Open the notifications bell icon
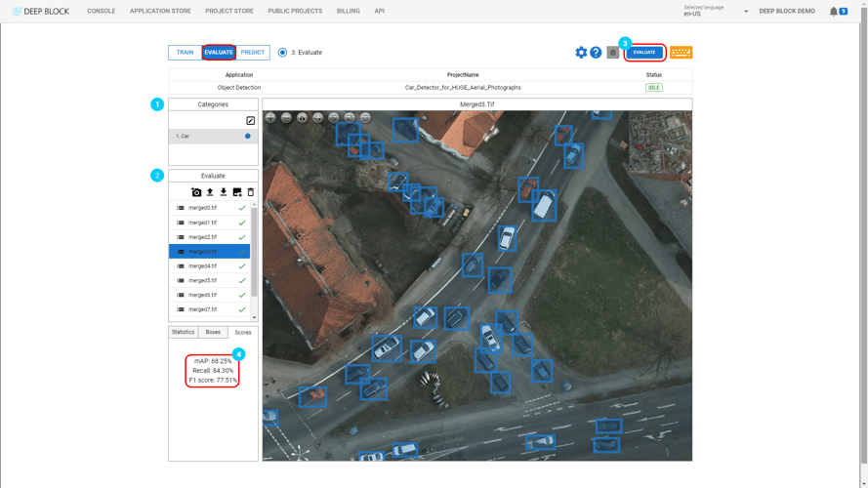868x488 pixels. (x=833, y=11)
